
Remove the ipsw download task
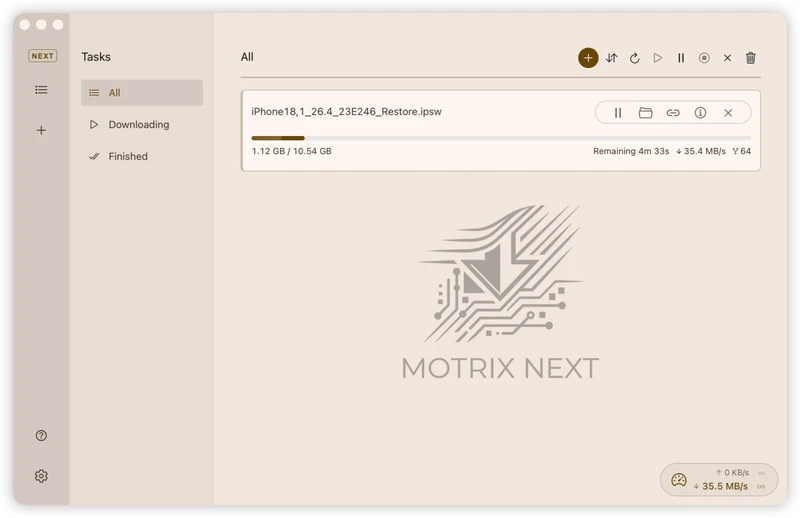click(728, 113)
